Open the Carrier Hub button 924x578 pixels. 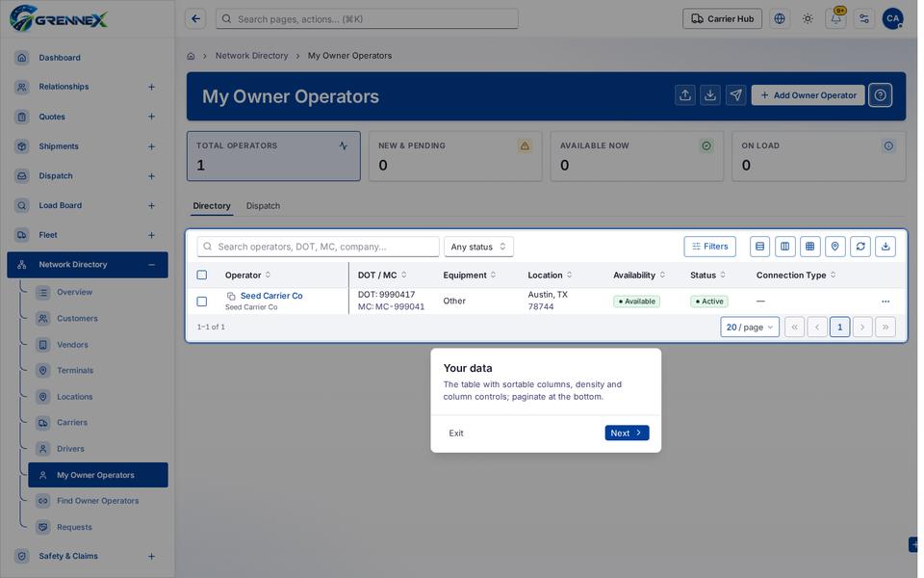722,19
